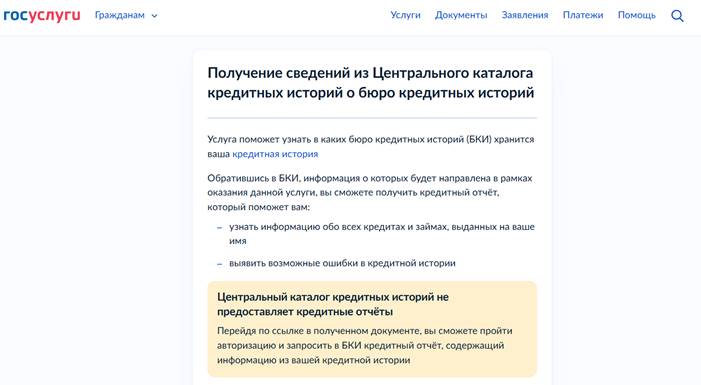Screen dimensions: 701x385
Task: Click paragraph starting Услуга поможет узнать
Action: [x=371, y=147]
